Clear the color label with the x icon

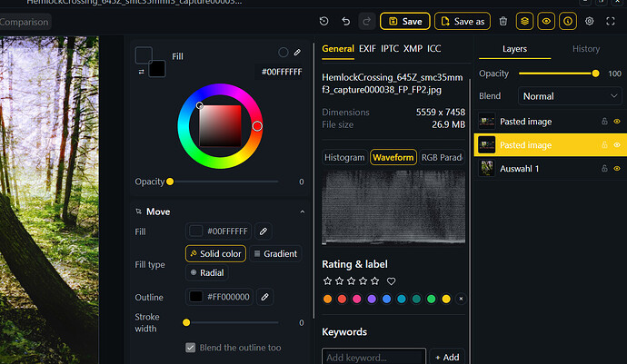[461, 299]
